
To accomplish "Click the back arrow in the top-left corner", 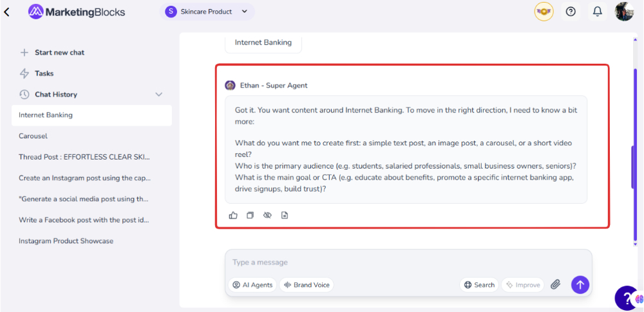I will pos(7,12).
